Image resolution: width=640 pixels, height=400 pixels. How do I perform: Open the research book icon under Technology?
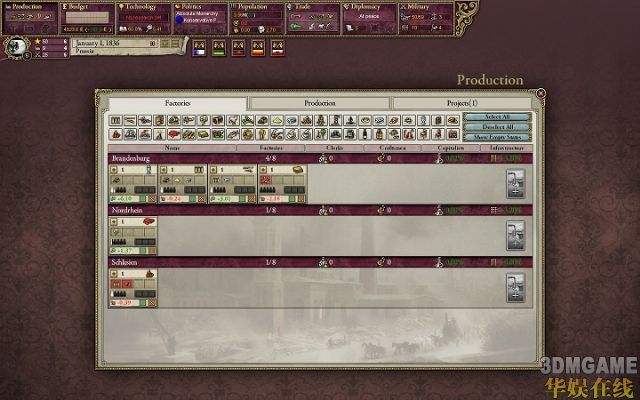click(x=123, y=29)
